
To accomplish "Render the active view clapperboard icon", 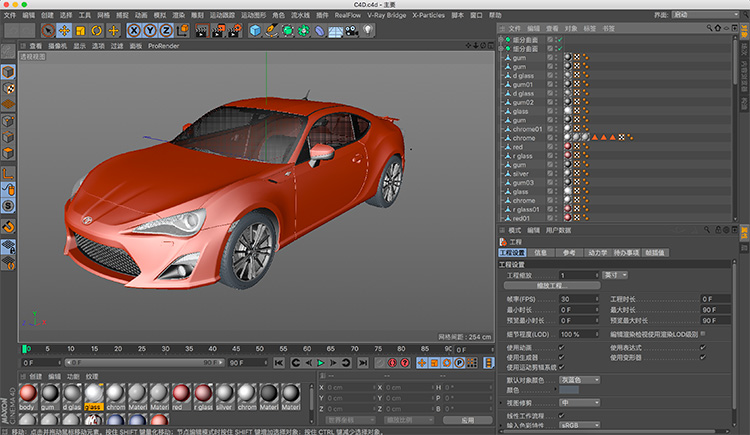I will [x=201, y=31].
